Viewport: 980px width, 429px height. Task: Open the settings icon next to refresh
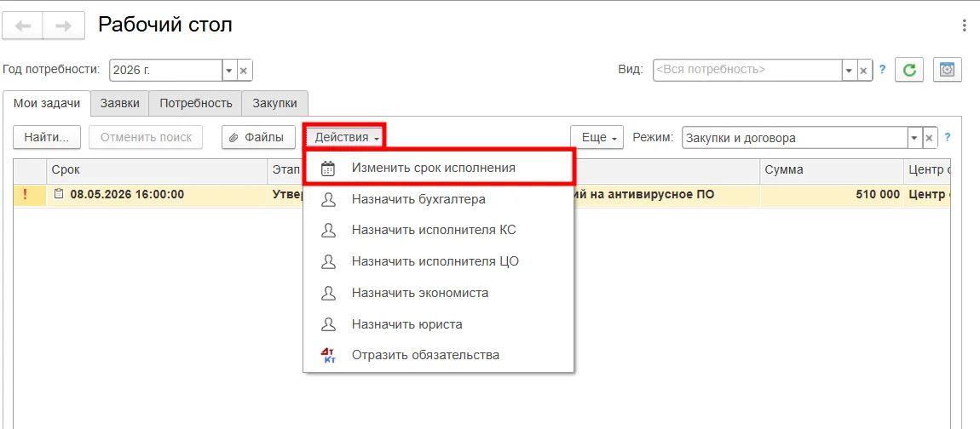coord(948,70)
